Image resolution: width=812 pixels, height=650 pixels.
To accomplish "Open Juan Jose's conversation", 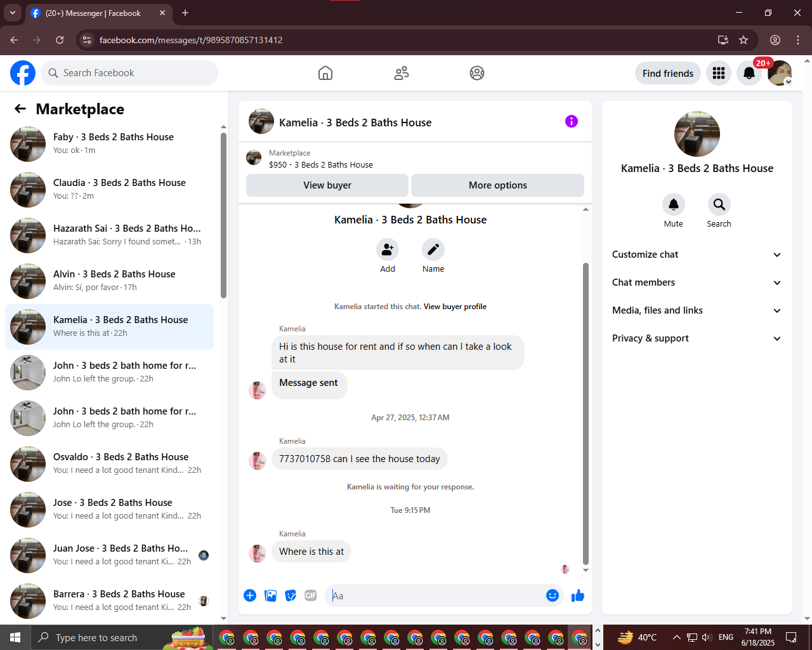I will 110,555.
